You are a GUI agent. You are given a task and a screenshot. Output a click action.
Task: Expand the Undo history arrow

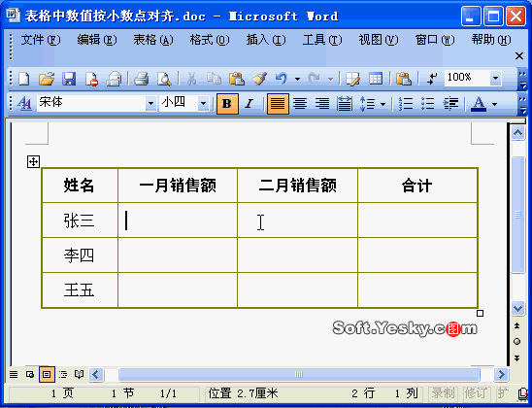pyautogui.click(x=298, y=79)
